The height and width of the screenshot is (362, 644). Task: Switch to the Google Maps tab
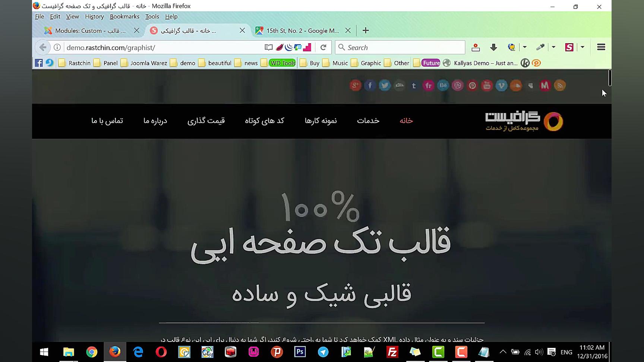(298, 31)
